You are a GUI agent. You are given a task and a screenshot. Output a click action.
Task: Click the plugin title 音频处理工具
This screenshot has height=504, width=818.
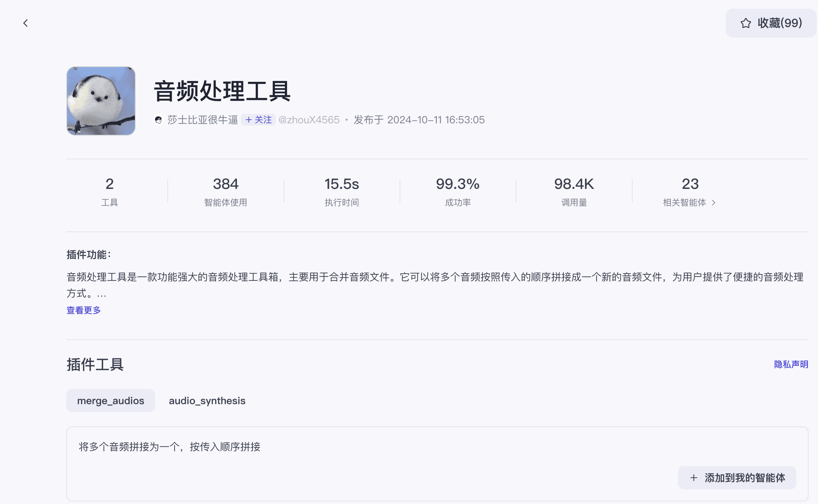(x=222, y=91)
